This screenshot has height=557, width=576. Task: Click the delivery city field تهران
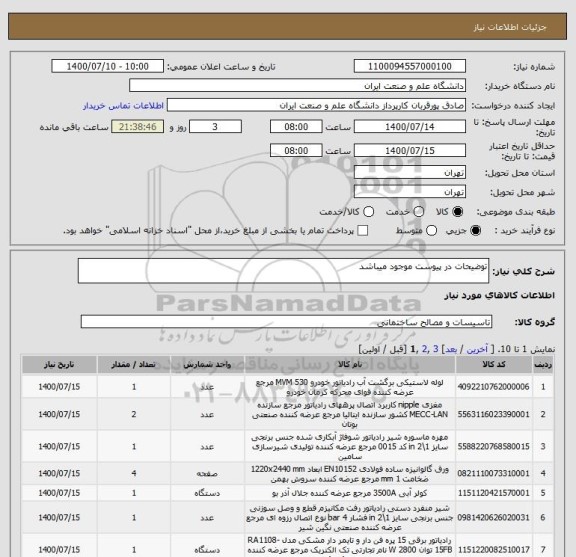pos(410,192)
